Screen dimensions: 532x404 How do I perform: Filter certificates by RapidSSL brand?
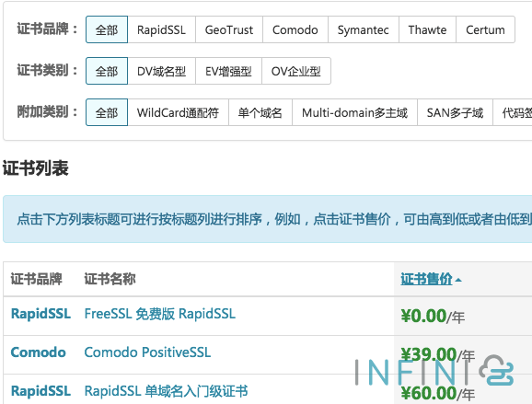pos(161,29)
